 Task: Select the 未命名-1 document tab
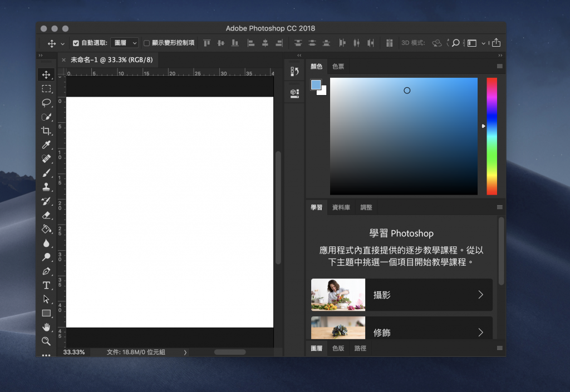(x=111, y=60)
